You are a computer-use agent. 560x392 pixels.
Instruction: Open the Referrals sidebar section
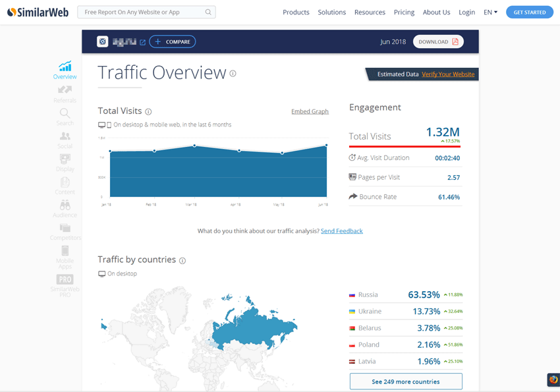pyautogui.click(x=65, y=94)
